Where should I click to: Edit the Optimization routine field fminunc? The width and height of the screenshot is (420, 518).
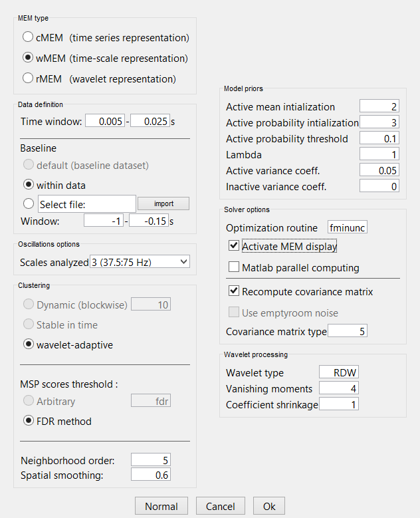(x=348, y=227)
